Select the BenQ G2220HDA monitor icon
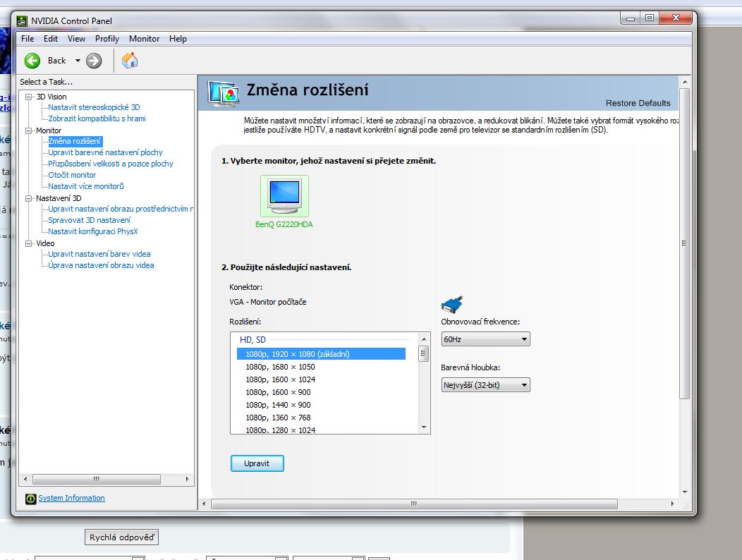Viewport: 742px width, 560px height. [x=284, y=196]
